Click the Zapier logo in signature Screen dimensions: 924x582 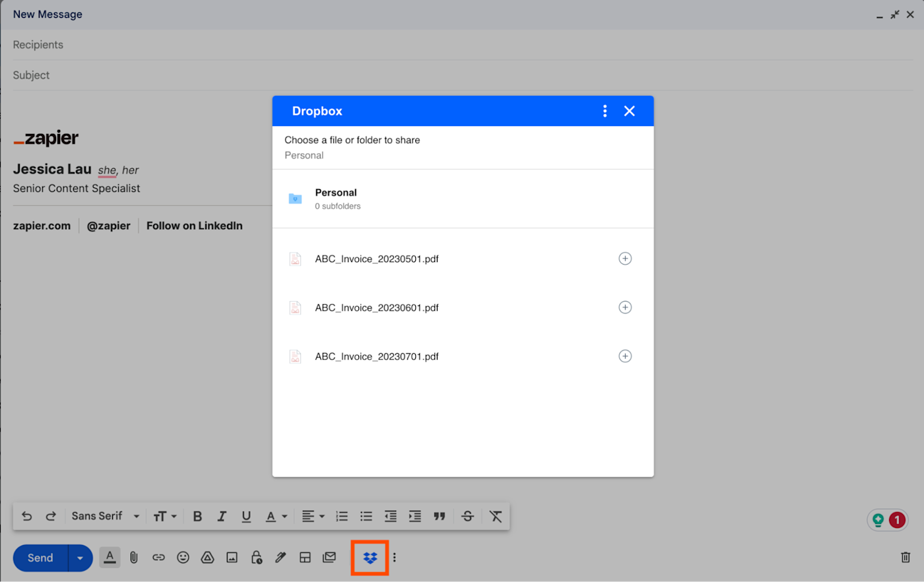[46, 138]
